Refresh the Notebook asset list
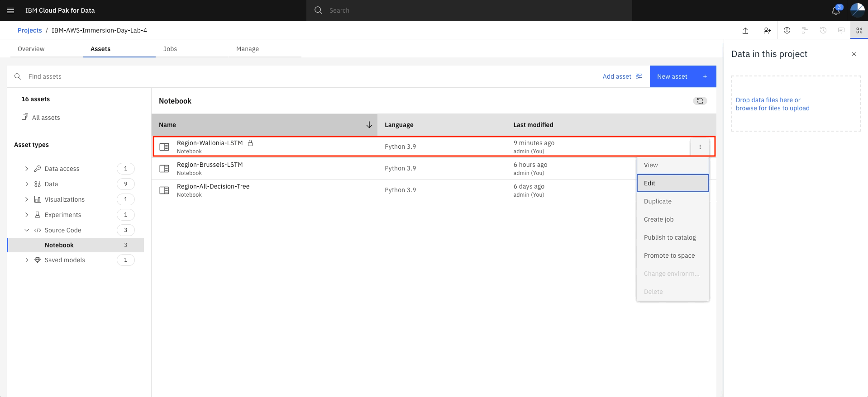Image resolution: width=868 pixels, height=397 pixels. point(700,101)
